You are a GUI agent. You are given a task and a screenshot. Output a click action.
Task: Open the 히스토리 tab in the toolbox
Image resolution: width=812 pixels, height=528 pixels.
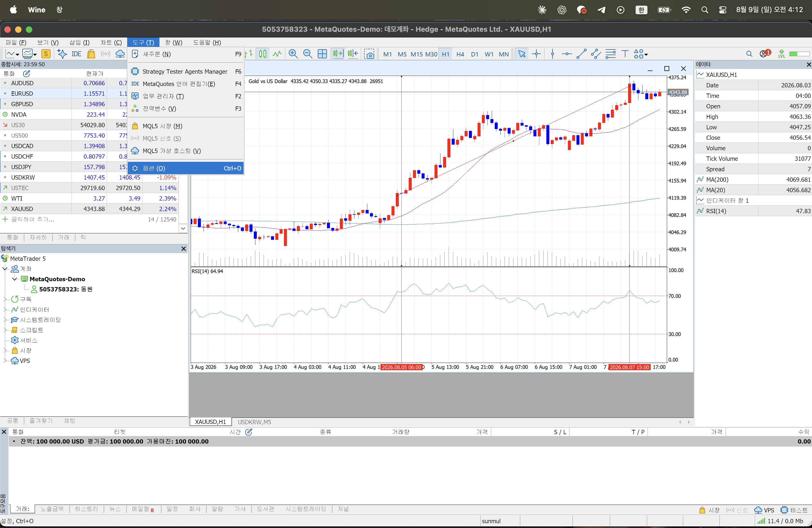[x=86, y=509]
